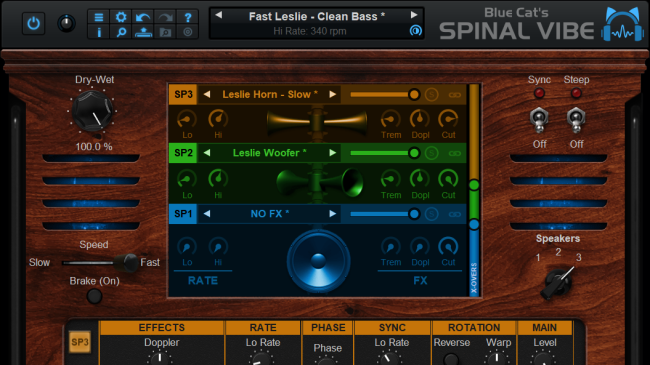650x365 pixels.
Task: Click the SP3 Dopl knob
Action: [x=420, y=119]
